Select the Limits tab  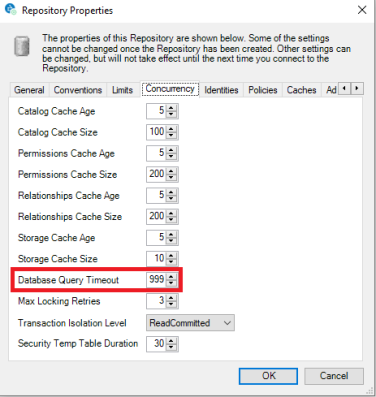122,90
